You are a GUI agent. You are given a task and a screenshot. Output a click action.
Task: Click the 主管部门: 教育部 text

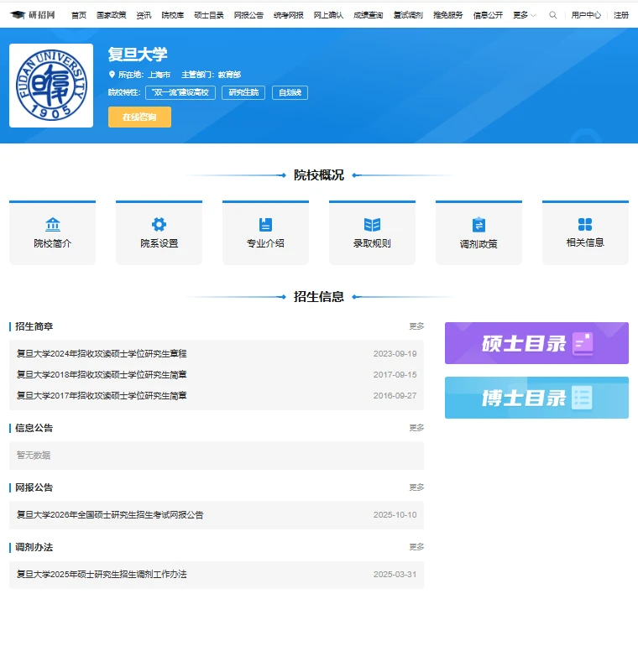coord(211,75)
